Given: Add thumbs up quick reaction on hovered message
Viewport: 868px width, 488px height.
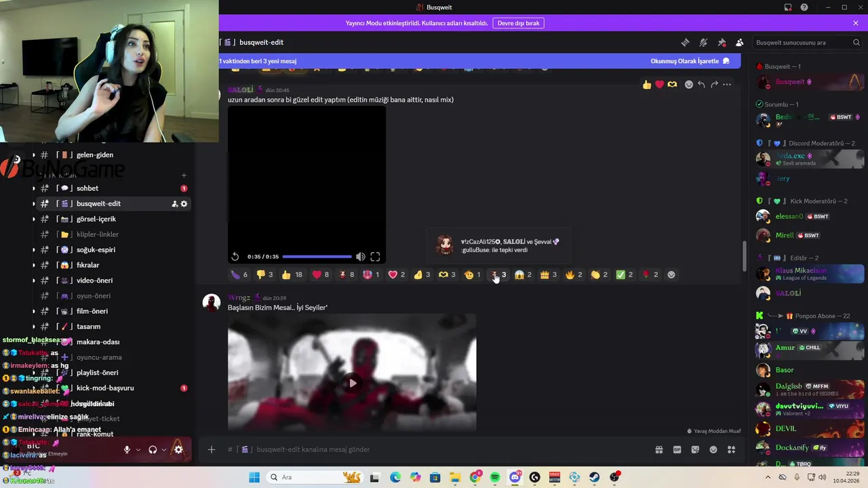Looking at the screenshot, I should (x=647, y=85).
